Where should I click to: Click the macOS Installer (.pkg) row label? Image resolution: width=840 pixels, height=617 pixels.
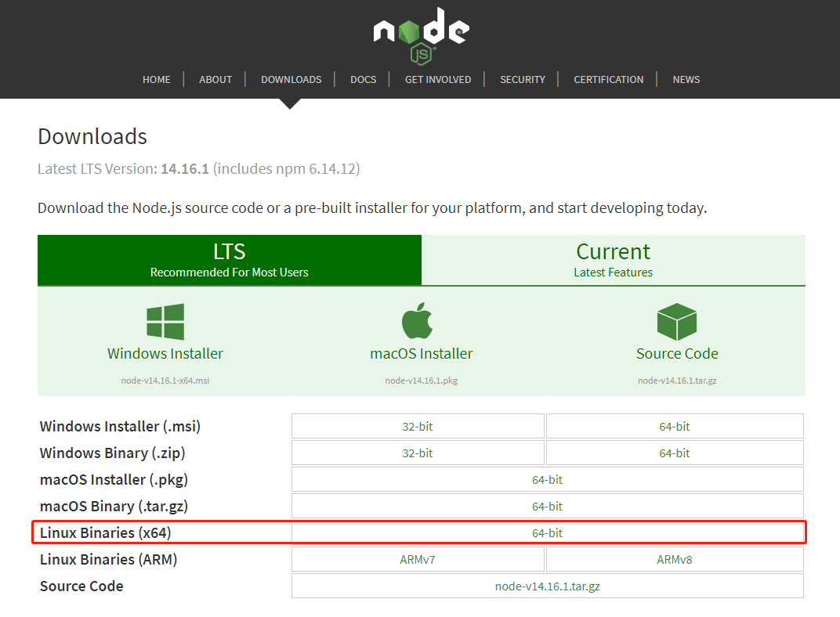click(114, 480)
